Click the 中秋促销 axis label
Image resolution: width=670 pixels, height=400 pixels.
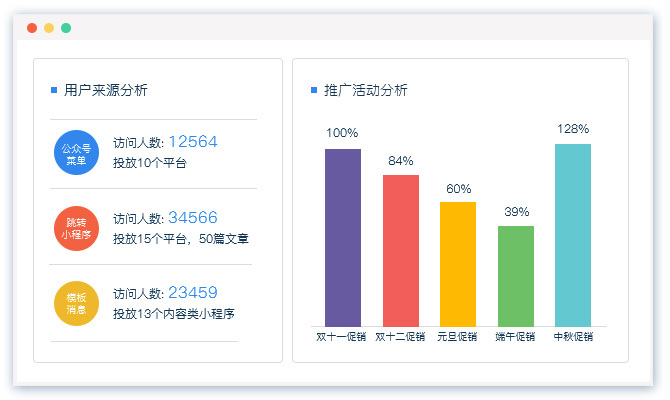point(573,337)
